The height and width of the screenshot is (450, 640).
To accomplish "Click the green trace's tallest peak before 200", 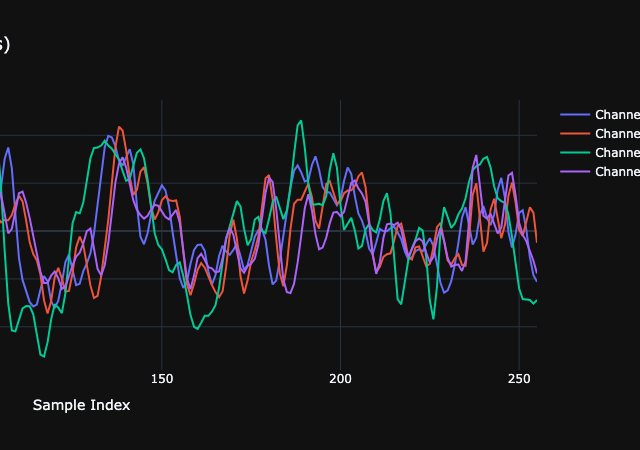I will pyautogui.click(x=300, y=121).
